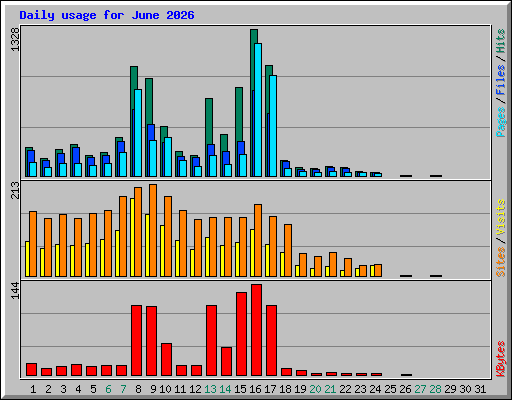This screenshot has height=400, width=512.
Task: Click day label 1 on x-axis
Action: (x=33, y=389)
